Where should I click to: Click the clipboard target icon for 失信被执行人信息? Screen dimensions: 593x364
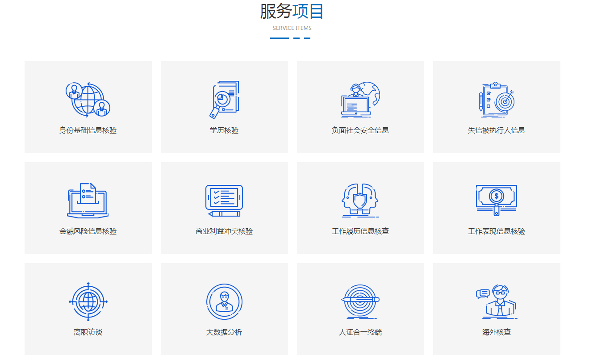point(497,99)
